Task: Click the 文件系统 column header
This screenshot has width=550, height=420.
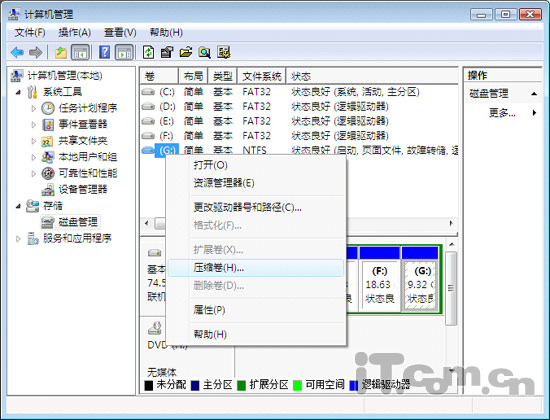Action: 262,76
